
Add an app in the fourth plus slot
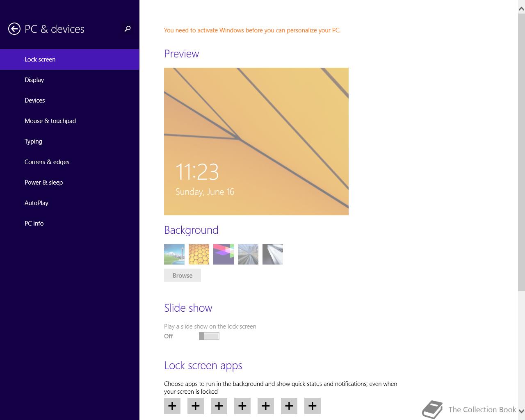tap(242, 406)
